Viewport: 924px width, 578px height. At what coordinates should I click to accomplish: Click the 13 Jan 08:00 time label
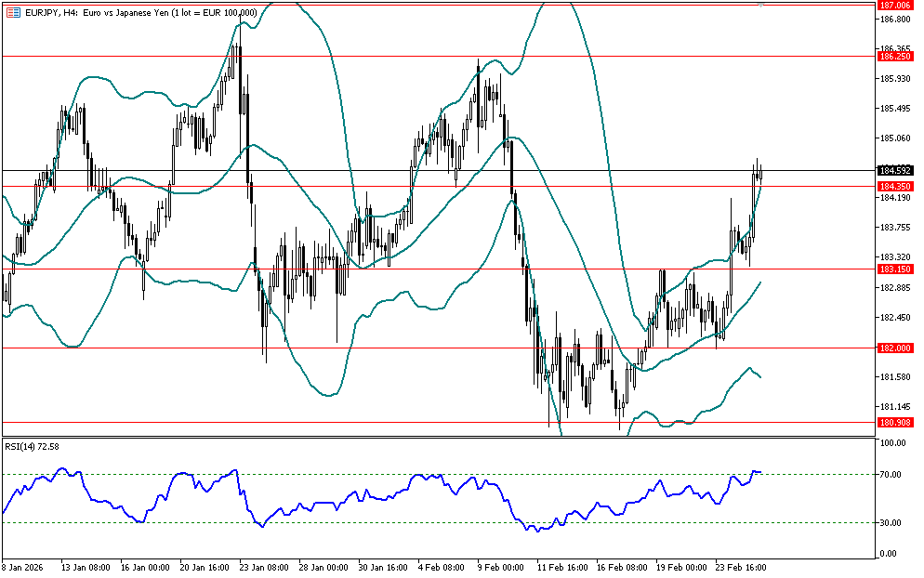pos(85,566)
